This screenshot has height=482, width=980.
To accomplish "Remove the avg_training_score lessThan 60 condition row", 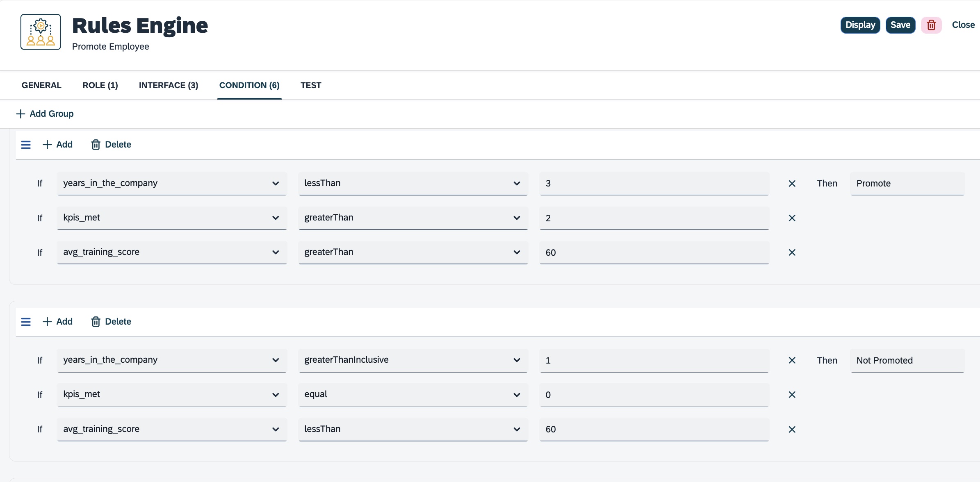I will 792,430.
